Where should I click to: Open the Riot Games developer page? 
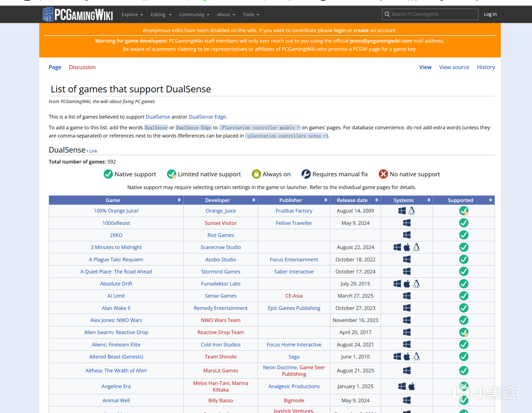click(x=221, y=235)
